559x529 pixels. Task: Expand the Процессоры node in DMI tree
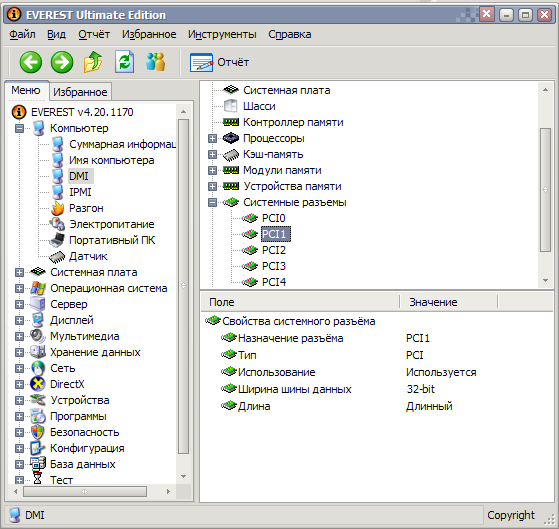click(x=212, y=138)
